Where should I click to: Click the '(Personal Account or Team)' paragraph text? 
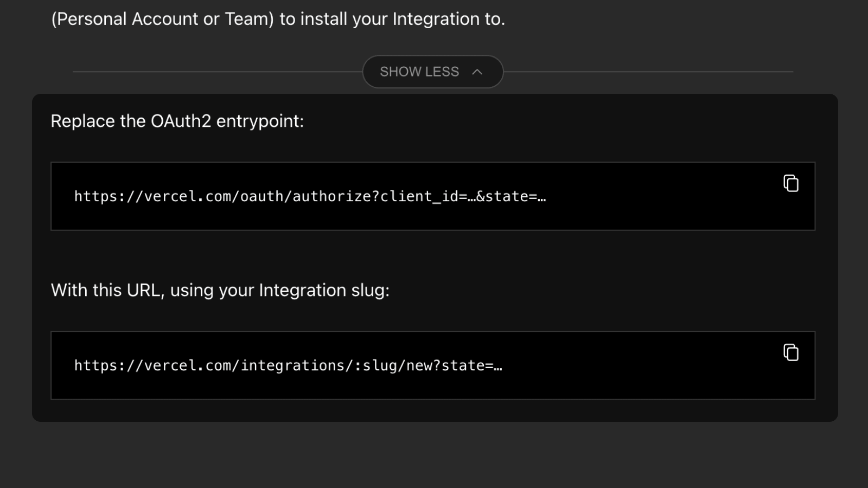point(278,19)
